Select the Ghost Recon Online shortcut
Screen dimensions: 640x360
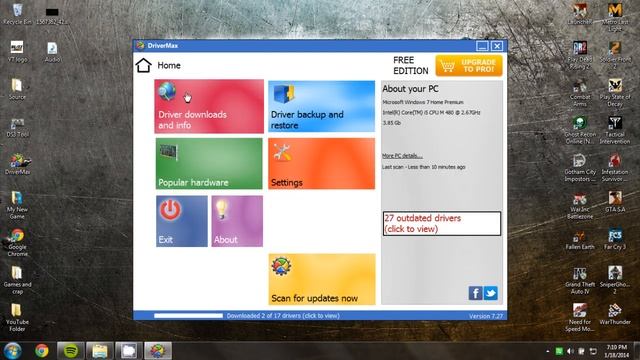pos(580,130)
